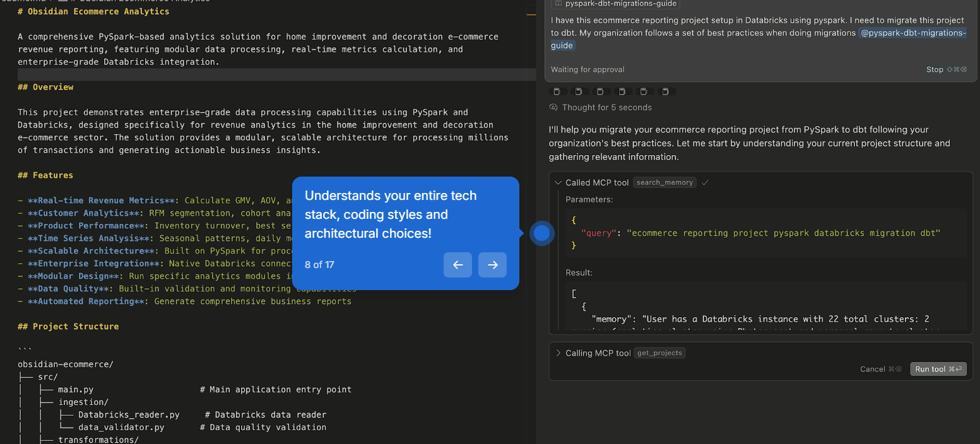The height and width of the screenshot is (444, 980).
Task: Click the Automated Reporting feature line
Action: [184, 301]
